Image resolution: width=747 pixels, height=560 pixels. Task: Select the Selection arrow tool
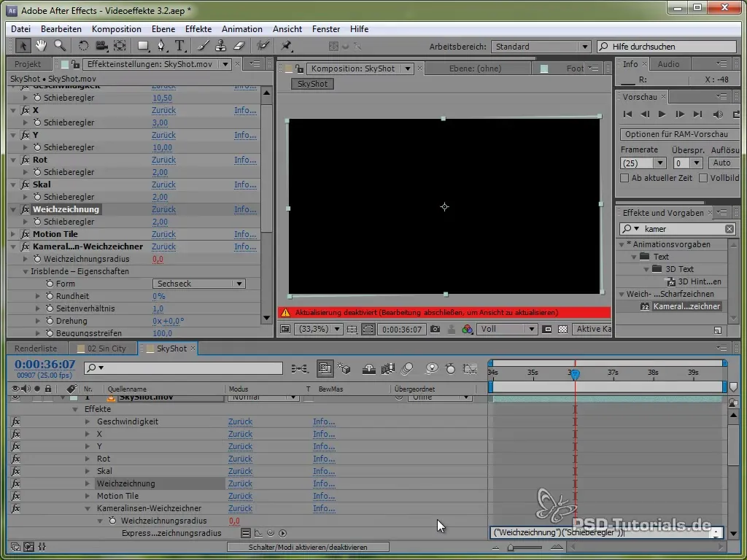click(x=23, y=46)
